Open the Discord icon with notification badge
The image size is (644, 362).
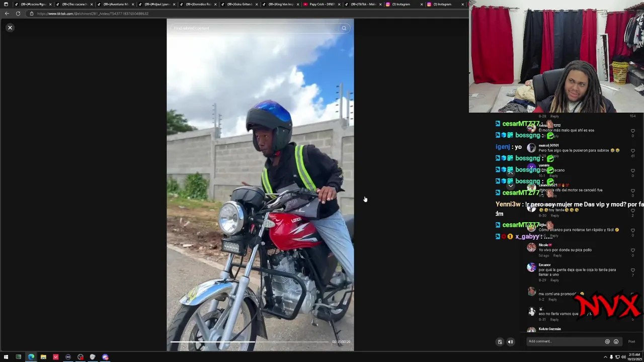coord(105,357)
